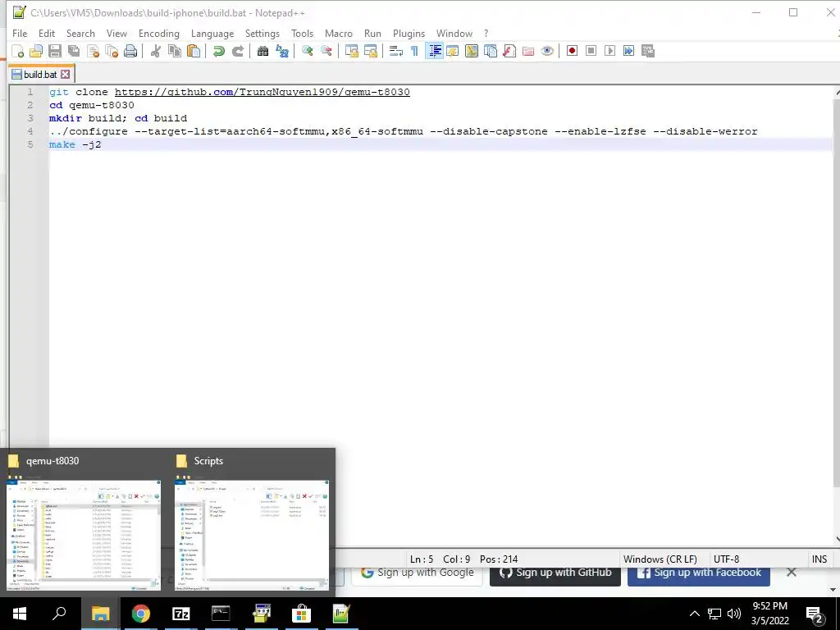
Task: Print the document using printer icon
Action: (x=130, y=51)
